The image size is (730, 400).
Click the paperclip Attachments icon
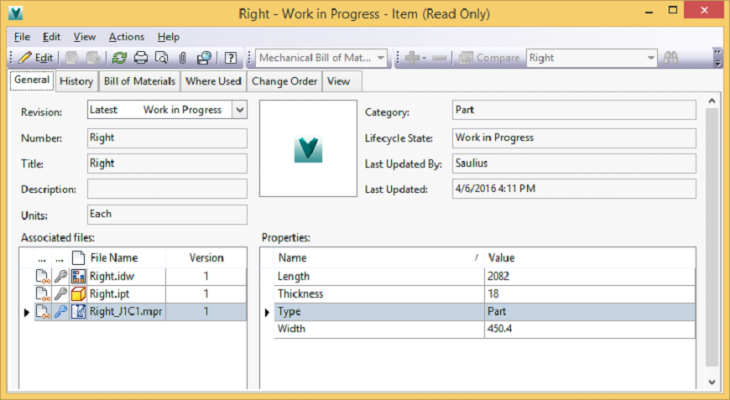tap(182, 58)
